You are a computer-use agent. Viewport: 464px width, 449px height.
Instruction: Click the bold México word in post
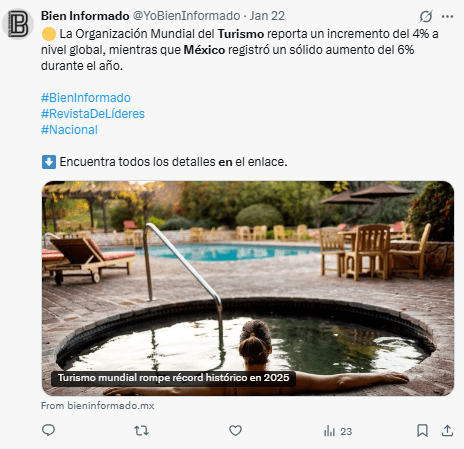(204, 50)
